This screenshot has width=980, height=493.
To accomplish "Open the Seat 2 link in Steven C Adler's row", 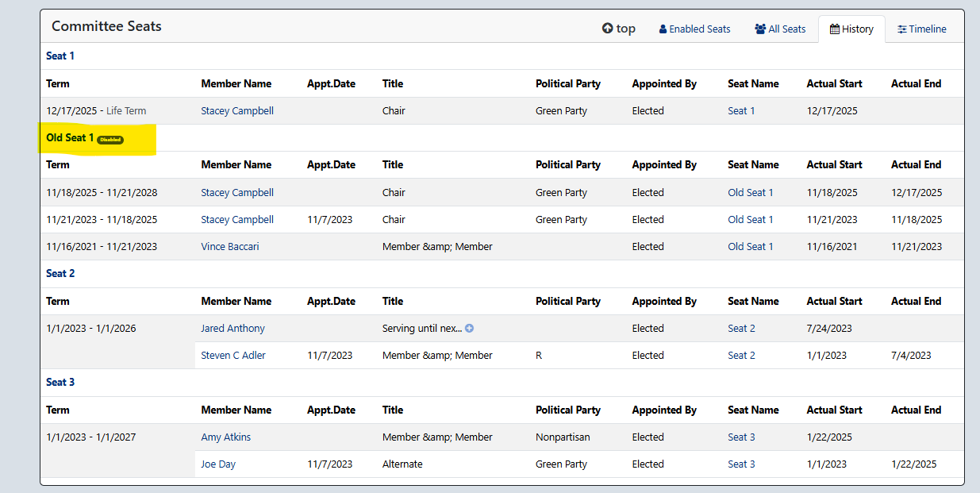I will pyautogui.click(x=742, y=356).
